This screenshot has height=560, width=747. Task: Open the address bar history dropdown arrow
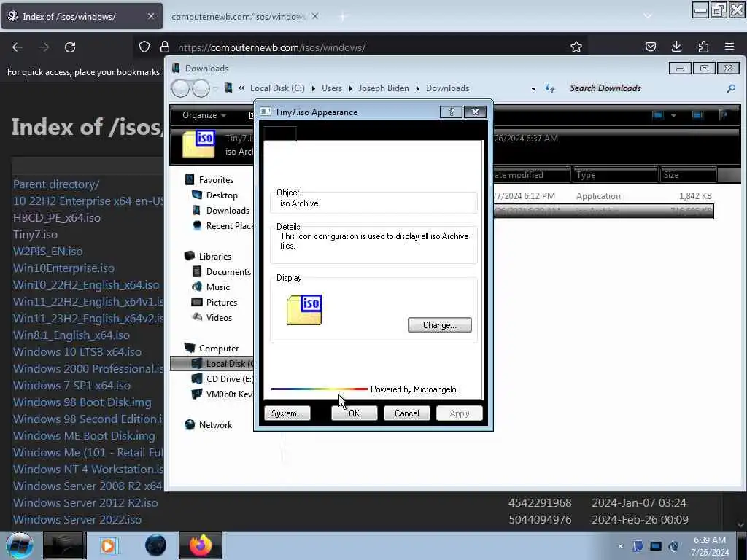(533, 88)
